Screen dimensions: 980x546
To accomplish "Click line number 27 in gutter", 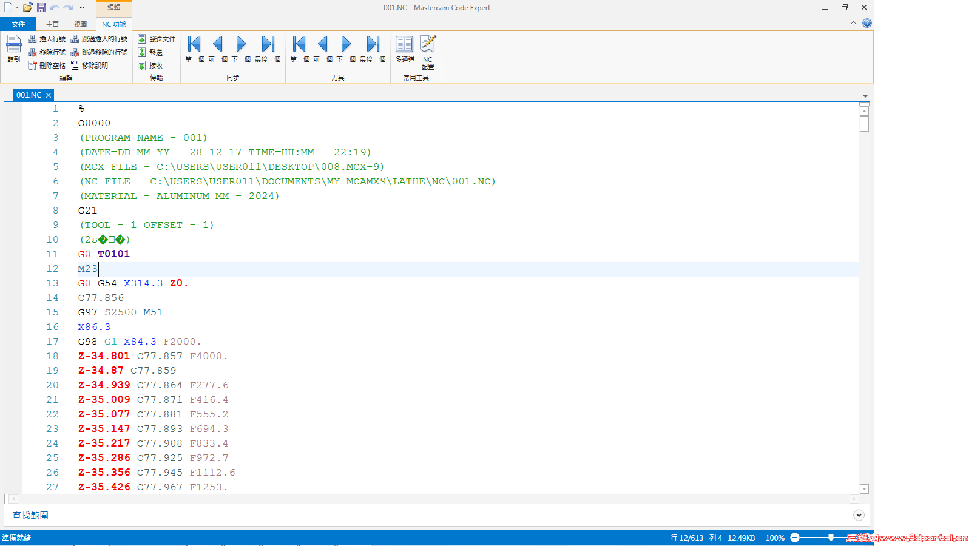I will (x=53, y=487).
